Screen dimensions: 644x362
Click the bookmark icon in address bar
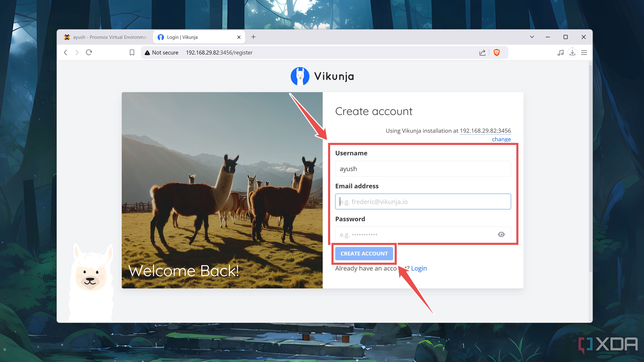132,52
